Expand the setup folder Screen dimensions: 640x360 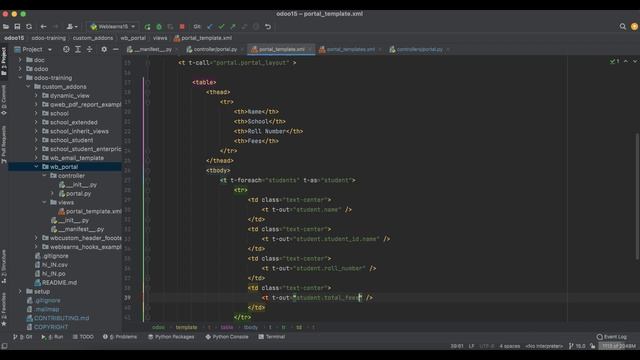tap(20, 291)
